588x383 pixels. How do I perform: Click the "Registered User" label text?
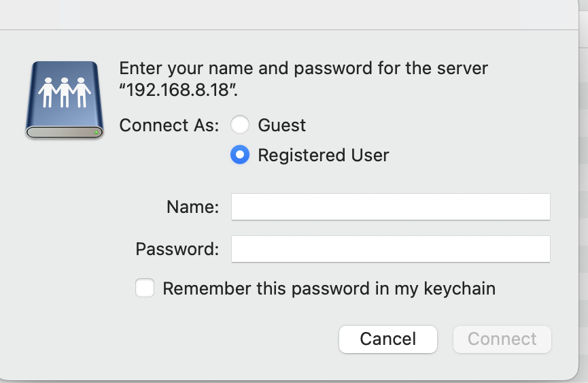(x=324, y=155)
